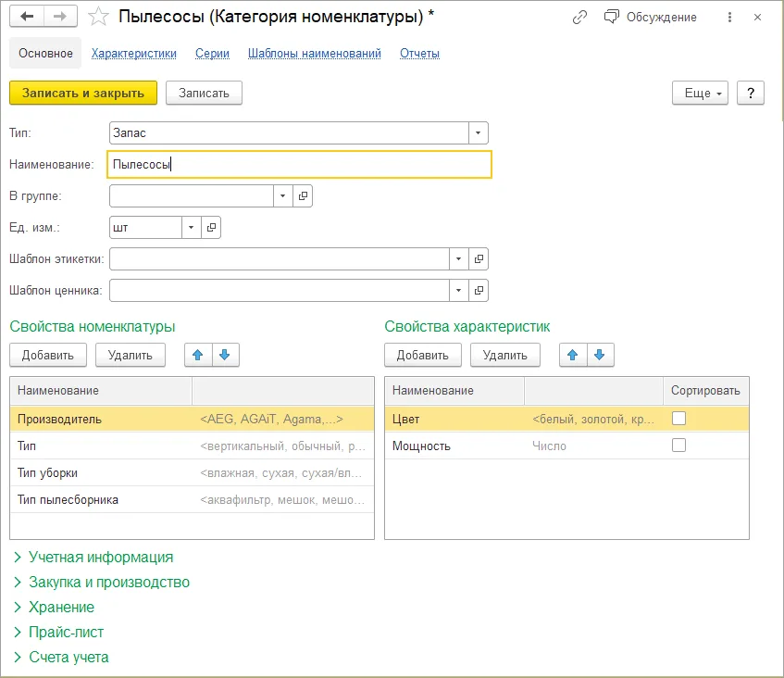Open the В группе dropdown list

coord(283,196)
